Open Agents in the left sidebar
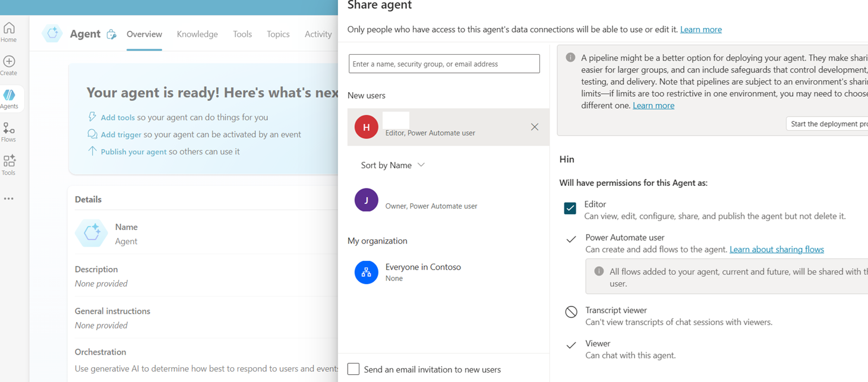This screenshot has height=382, width=868. pyautogui.click(x=10, y=99)
